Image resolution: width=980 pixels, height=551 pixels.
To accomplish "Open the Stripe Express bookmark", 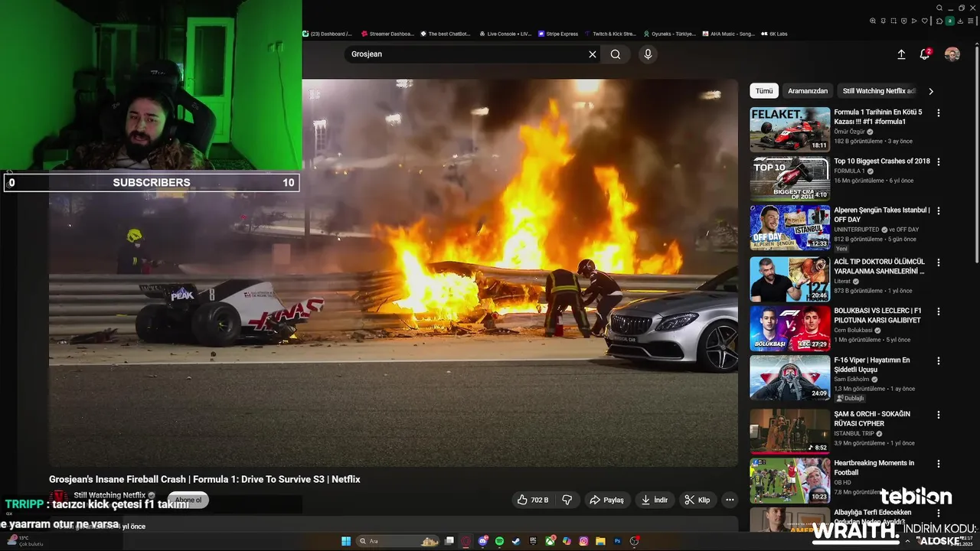I will click(558, 34).
